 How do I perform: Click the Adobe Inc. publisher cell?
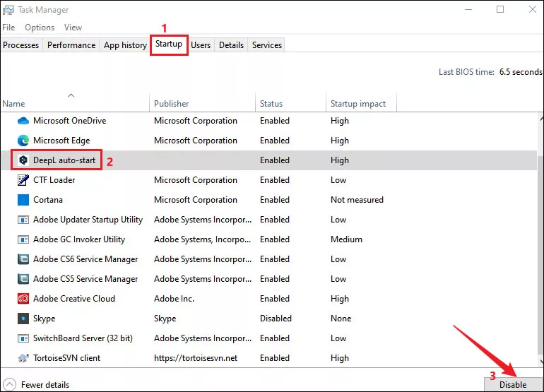click(x=175, y=299)
